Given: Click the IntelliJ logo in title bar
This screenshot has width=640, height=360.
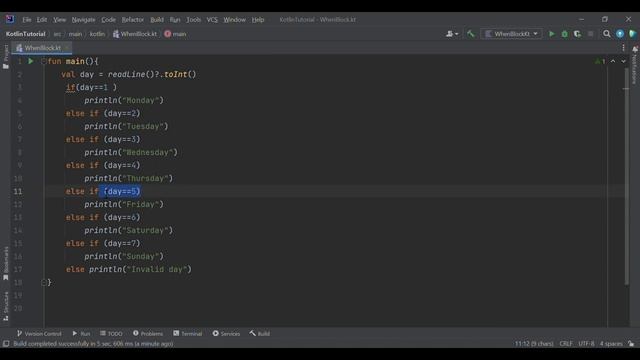Looking at the screenshot, I should [x=10, y=19].
